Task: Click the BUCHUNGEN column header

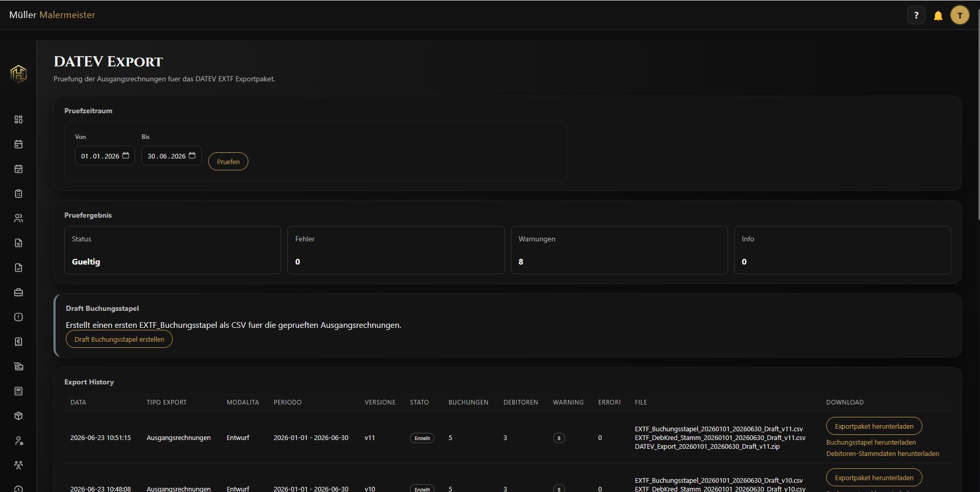Action: [x=468, y=402]
